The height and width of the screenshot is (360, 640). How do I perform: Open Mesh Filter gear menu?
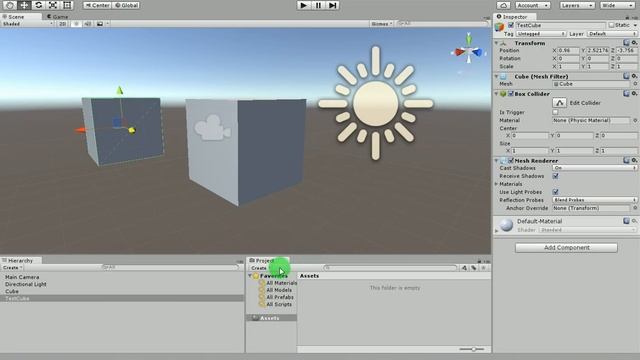(x=634, y=76)
